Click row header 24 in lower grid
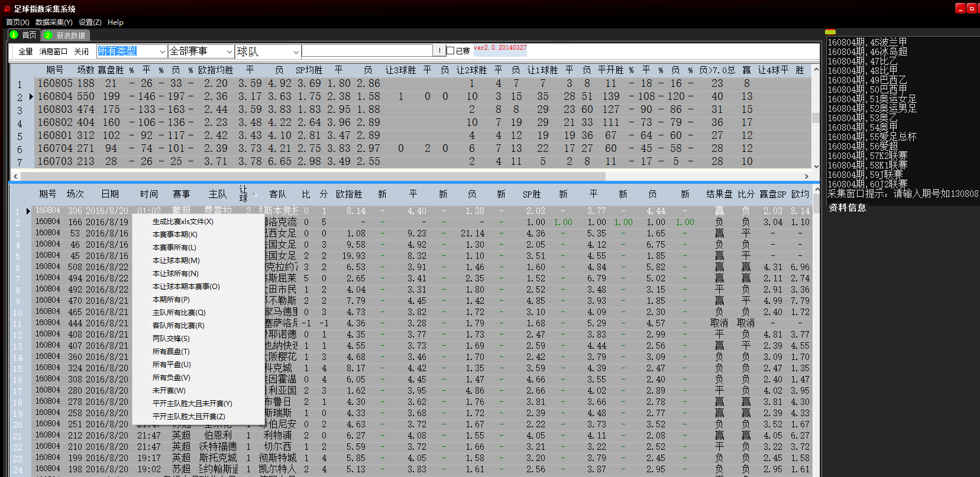This screenshot has height=477, width=980. coord(18,470)
